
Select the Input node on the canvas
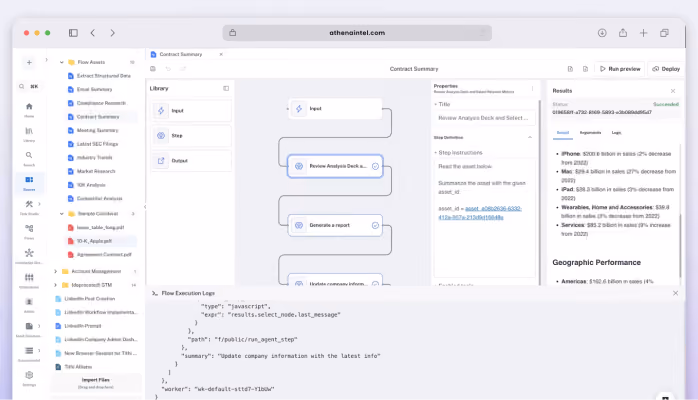tap(335, 109)
